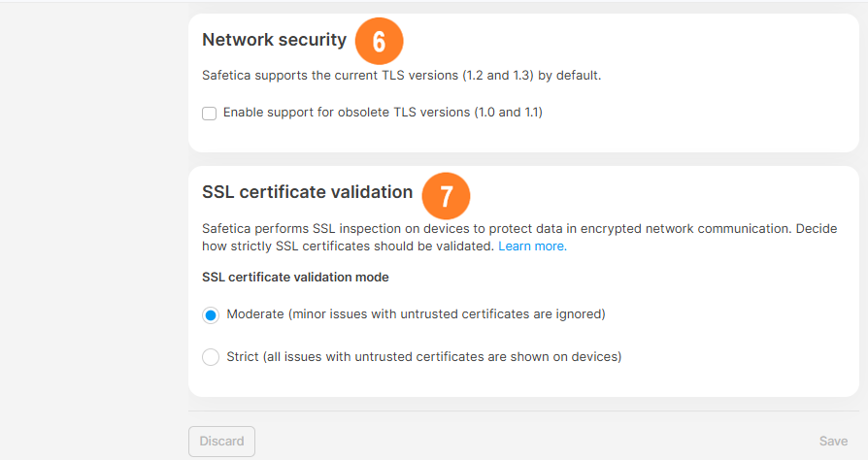
Task: Click the 'all issues... shown on devices' label text
Action: [423, 357]
